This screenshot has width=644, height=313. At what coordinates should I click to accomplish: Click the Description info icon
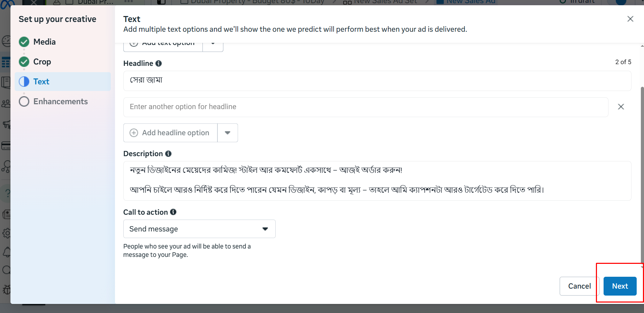point(168,154)
